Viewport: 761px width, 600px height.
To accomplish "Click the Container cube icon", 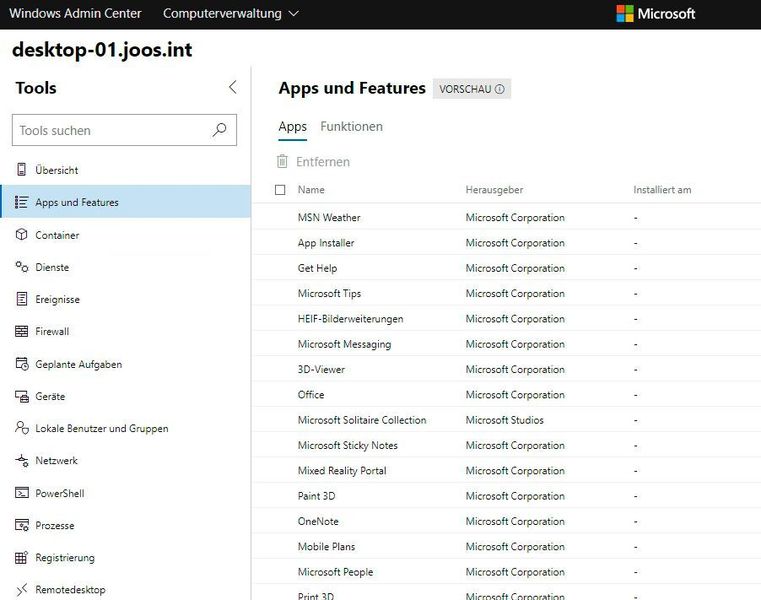I will pyautogui.click(x=21, y=234).
